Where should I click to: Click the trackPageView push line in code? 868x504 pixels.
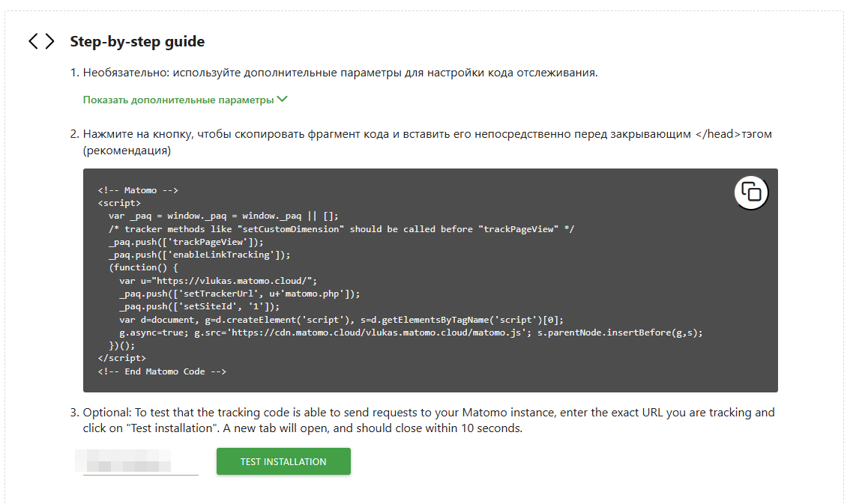pyautogui.click(x=186, y=242)
